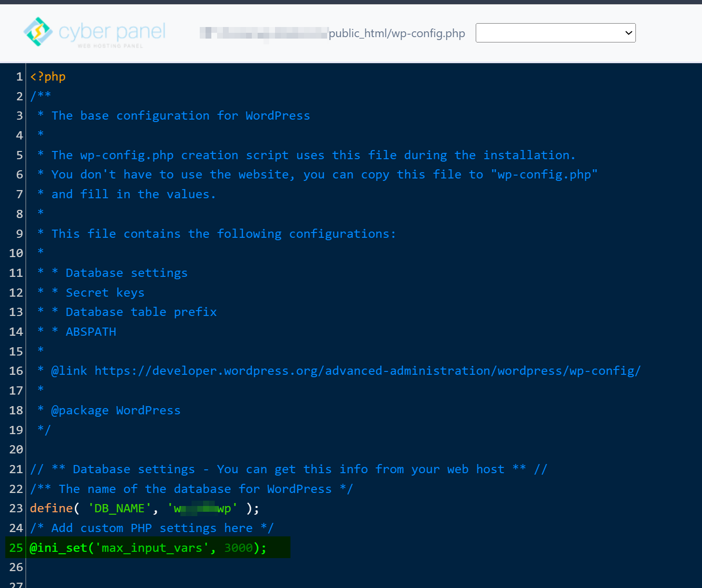The width and height of the screenshot is (702, 588).
Task: Click the 'max_input_vars' string
Action: point(152,548)
